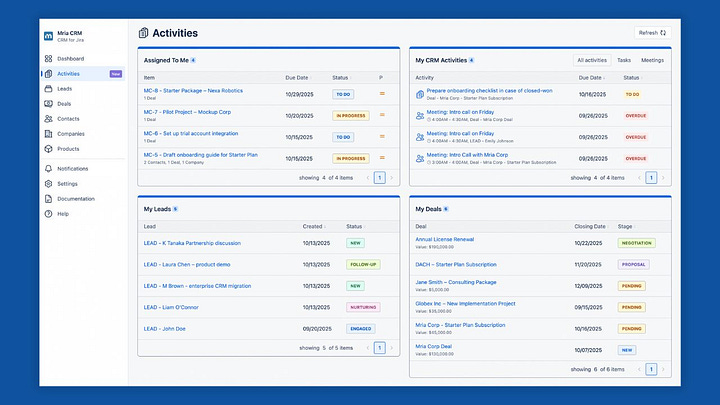Click the Refresh button
Viewport: 720px width, 405px height.
(652, 33)
